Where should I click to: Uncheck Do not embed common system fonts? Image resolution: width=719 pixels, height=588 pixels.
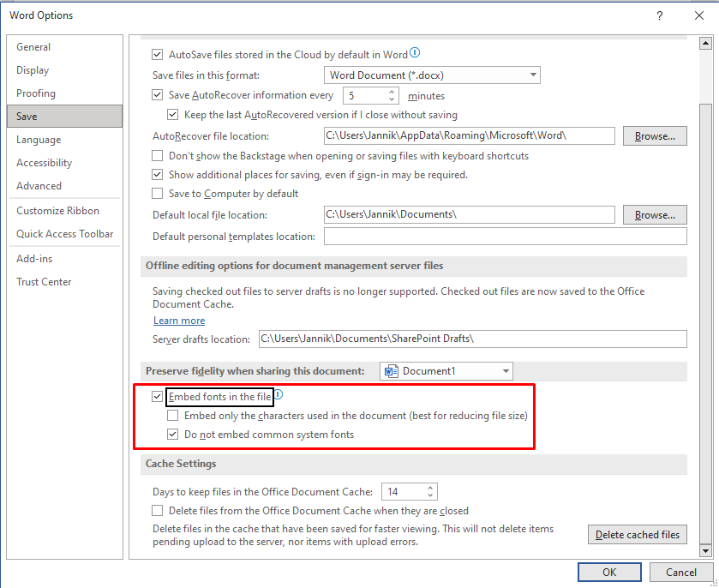coord(173,435)
